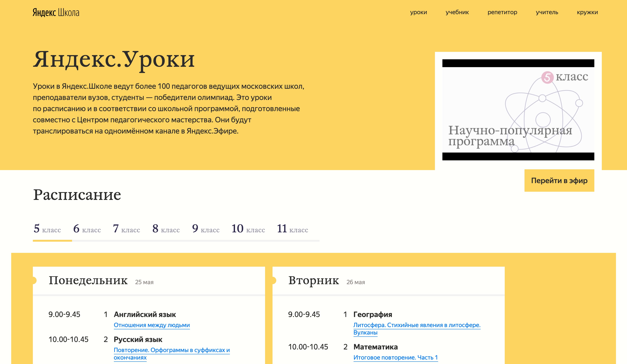
Task: Switch to the 7 класс tab
Action: (x=127, y=229)
